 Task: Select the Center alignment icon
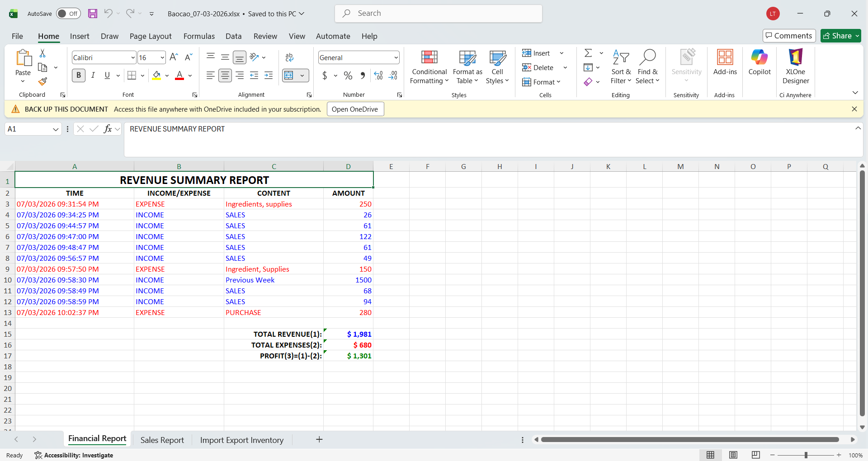click(225, 75)
